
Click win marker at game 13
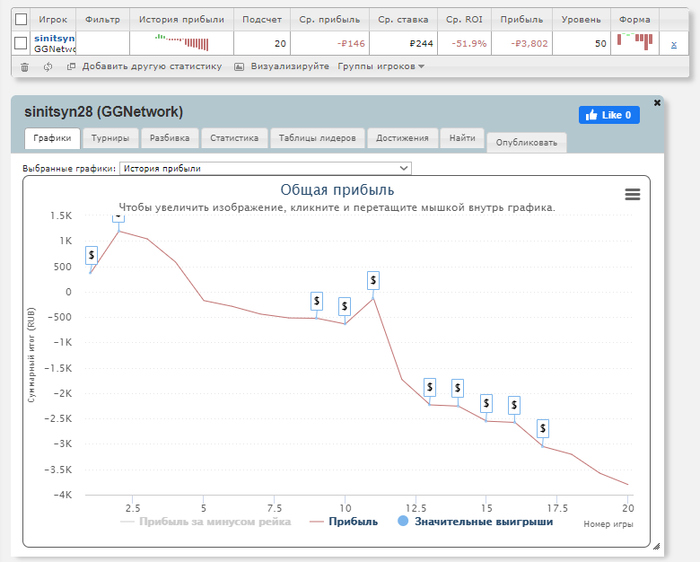point(429,387)
